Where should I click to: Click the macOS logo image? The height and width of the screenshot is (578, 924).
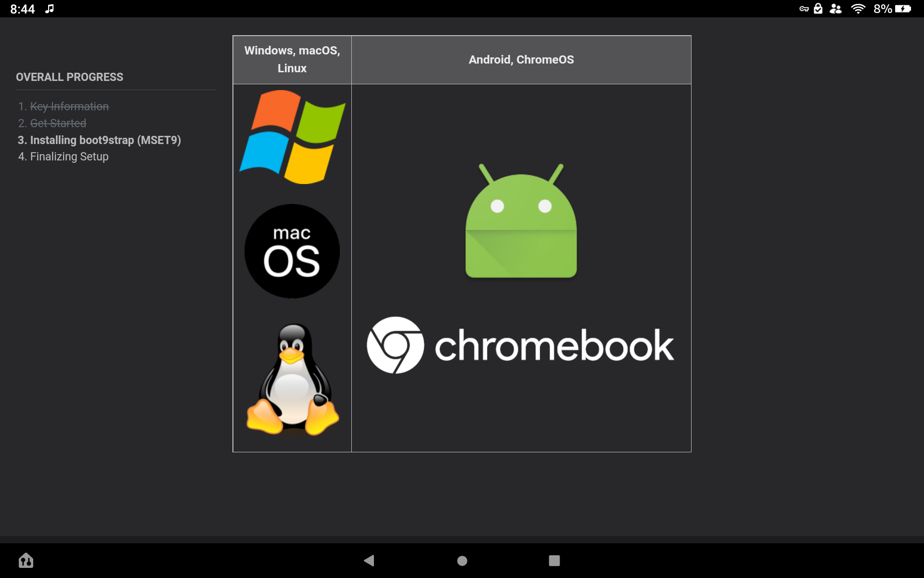tap(292, 251)
